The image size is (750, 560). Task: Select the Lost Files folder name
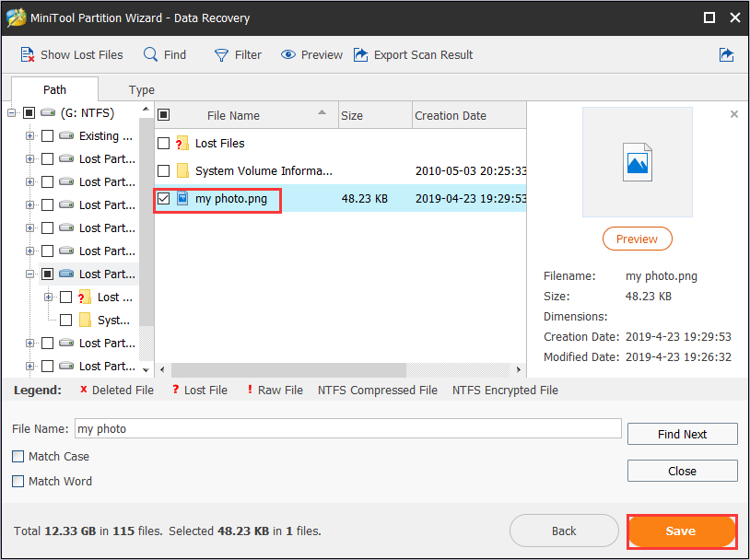click(x=219, y=143)
